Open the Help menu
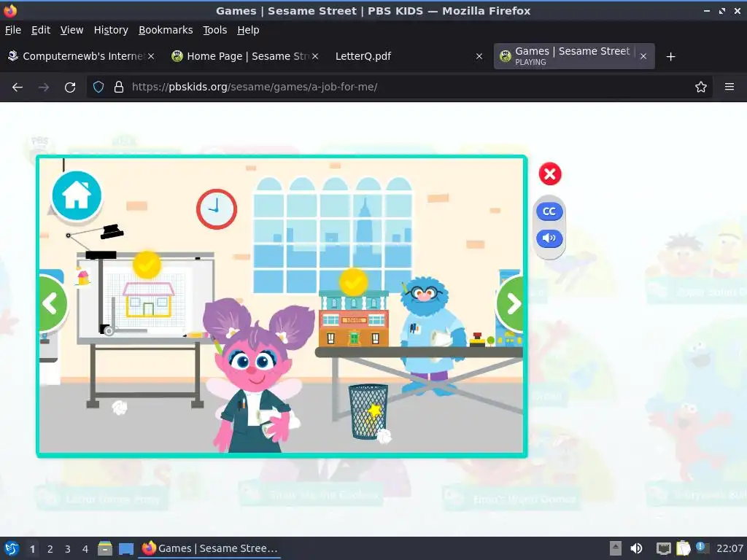Viewport: 747px width, 560px height. (x=248, y=30)
